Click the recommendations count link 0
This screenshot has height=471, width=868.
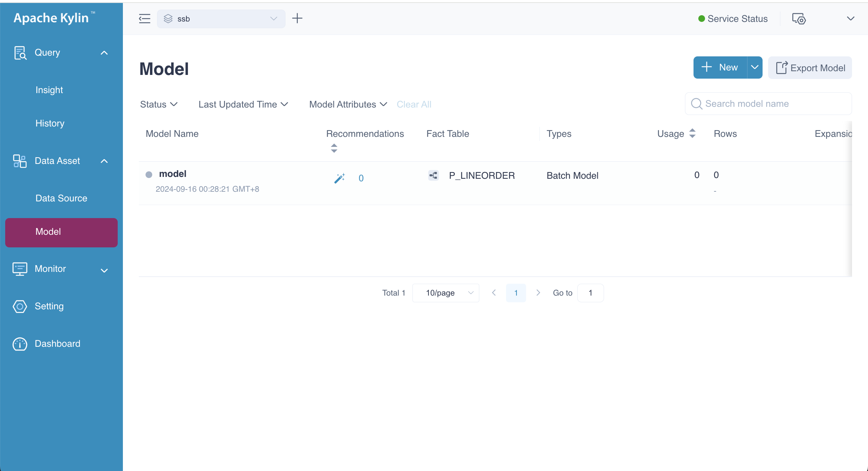click(x=361, y=178)
